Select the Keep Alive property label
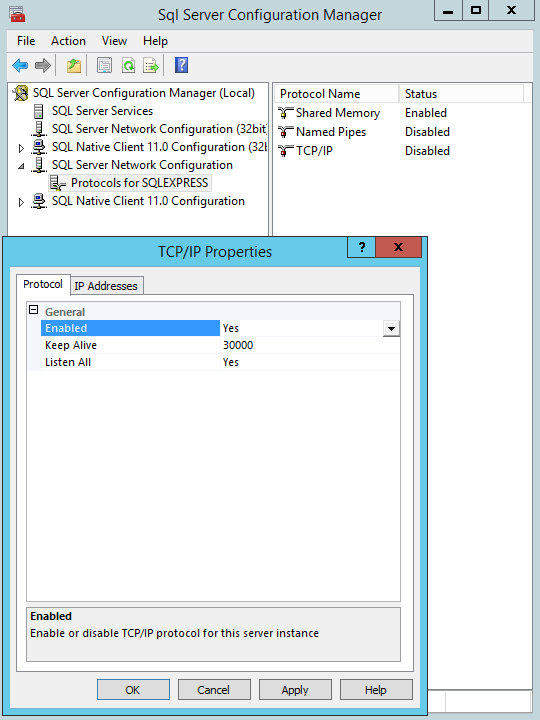This screenshot has height=720, width=540. click(71, 345)
